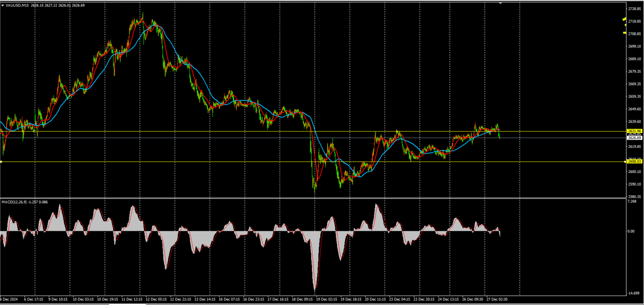The height and width of the screenshot is (305, 644).
Task: Click the 11 Dec 12:15 time label
Action: point(132,299)
